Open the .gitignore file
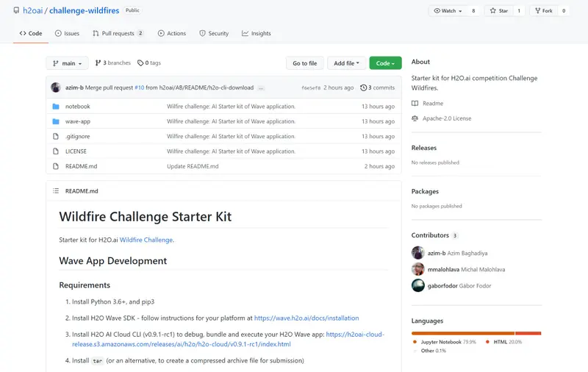Image resolution: width=588 pixels, height=372 pixels. pos(78,137)
